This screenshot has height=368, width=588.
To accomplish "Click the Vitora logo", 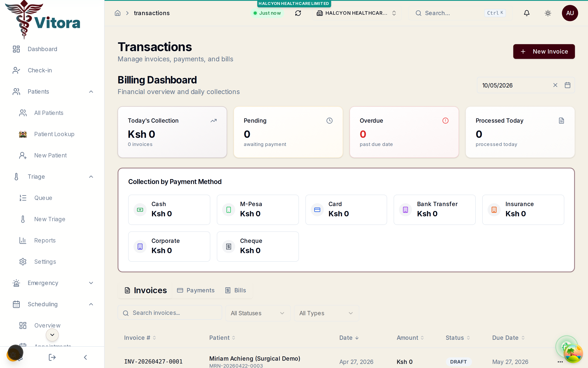I will [x=43, y=19].
